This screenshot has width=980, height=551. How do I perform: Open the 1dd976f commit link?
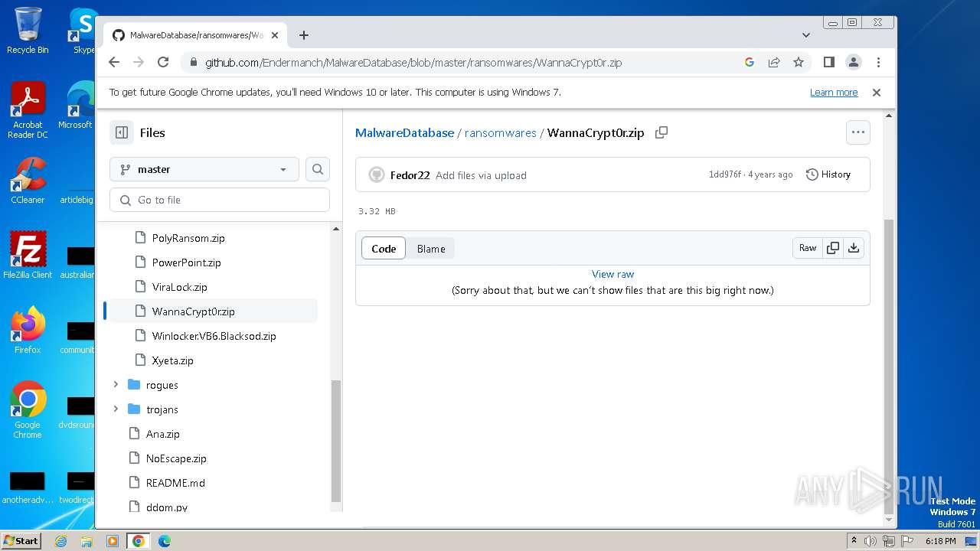point(724,174)
